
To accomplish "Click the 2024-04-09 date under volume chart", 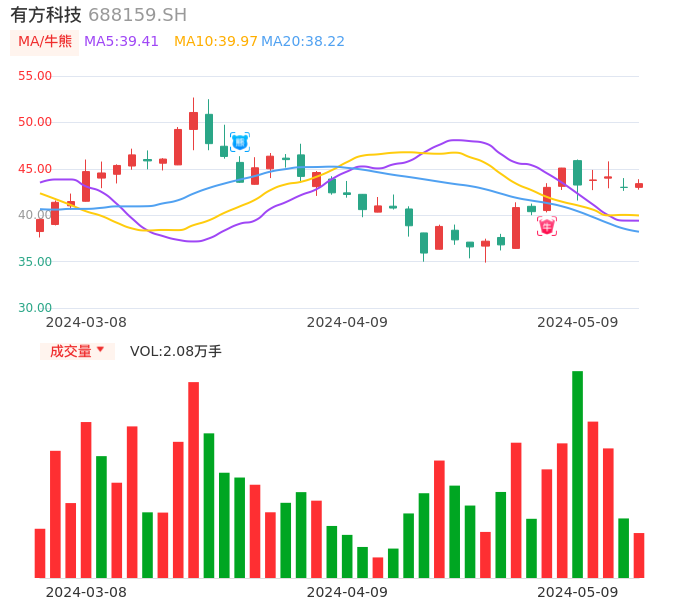I will 347,592.
